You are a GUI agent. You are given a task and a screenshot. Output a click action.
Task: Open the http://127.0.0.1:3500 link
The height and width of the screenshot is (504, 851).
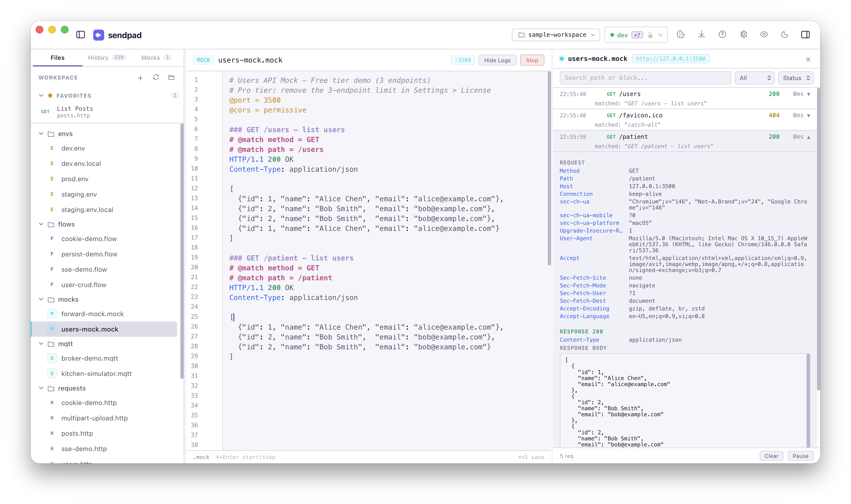click(x=670, y=59)
